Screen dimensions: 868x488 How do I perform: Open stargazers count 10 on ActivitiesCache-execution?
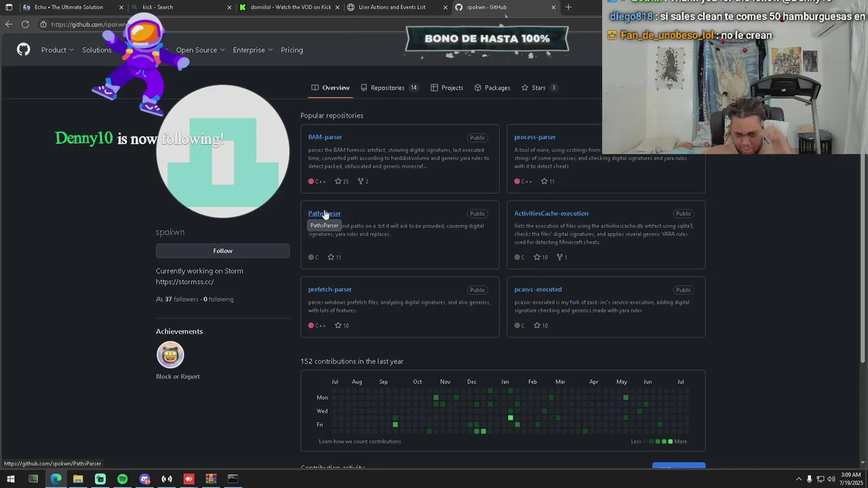[540, 257]
